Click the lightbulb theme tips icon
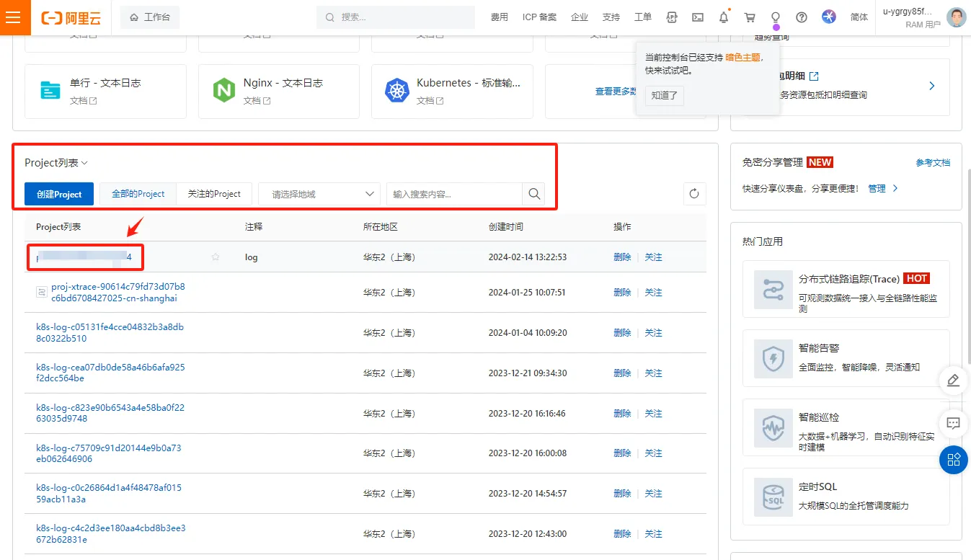Screen dimensions: 971x560 click(776, 17)
